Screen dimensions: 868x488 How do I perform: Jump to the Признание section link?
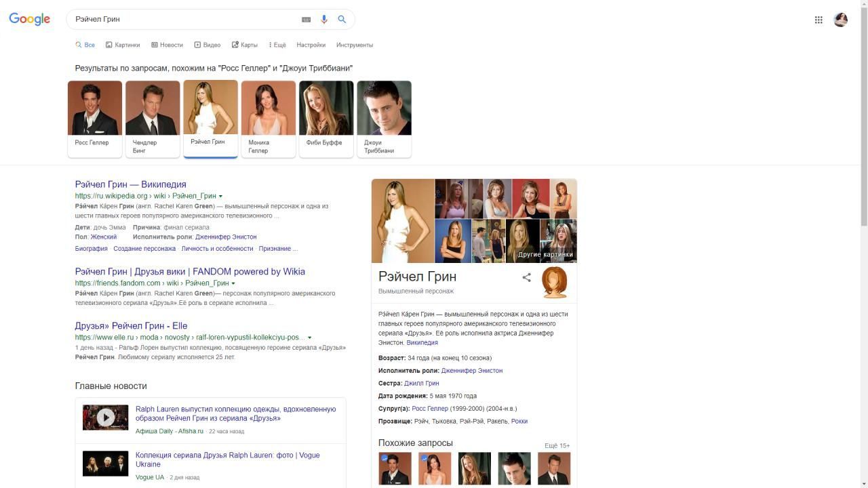(x=278, y=249)
